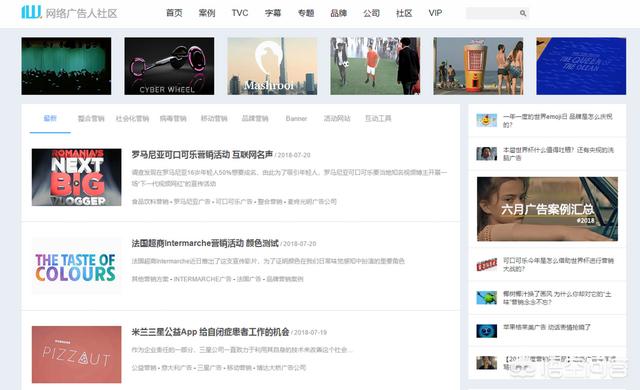
Task: Click the 品牌营销案例 tag link
Action: [285, 279]
